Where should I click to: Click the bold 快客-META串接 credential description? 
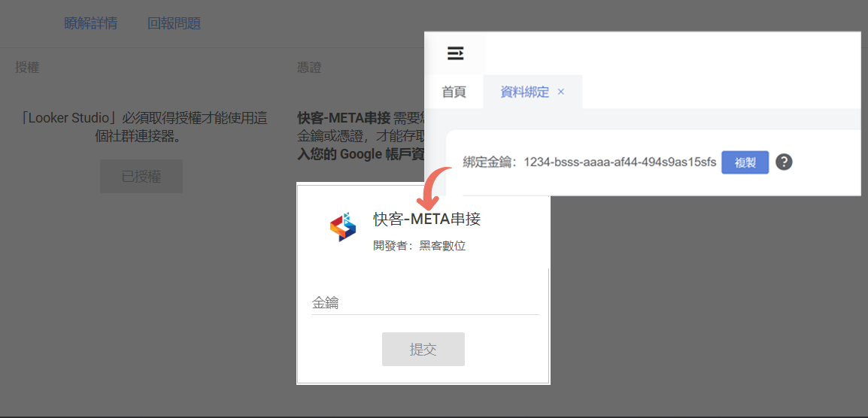tap(344, 118)
